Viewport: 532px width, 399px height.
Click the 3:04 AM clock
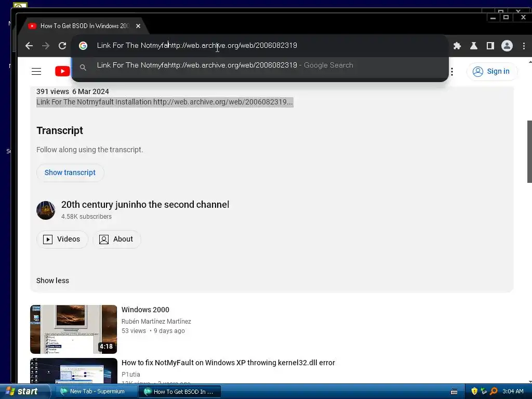coord(513,392)
